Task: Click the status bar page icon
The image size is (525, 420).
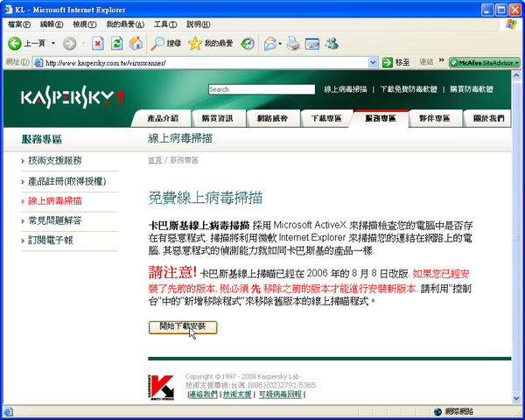Action: click(9, 411)
